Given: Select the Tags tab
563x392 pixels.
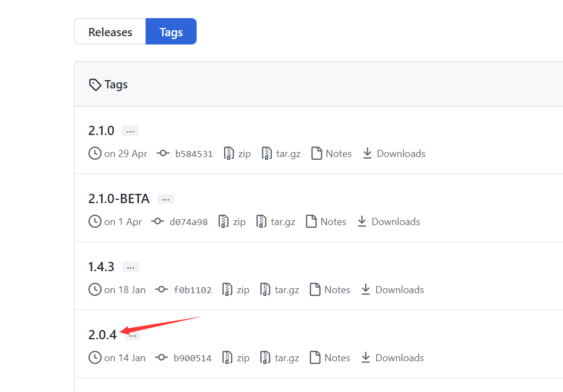Looking at the screenshot, I should 171,32.
